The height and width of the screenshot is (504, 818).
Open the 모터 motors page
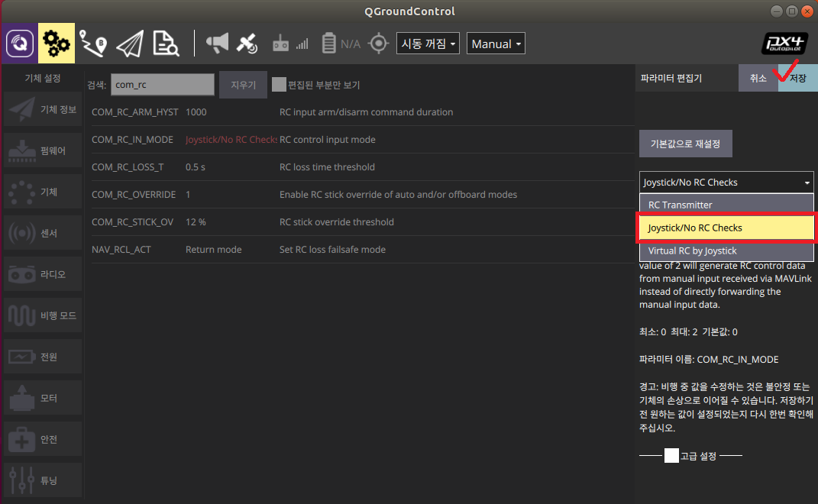43,398
